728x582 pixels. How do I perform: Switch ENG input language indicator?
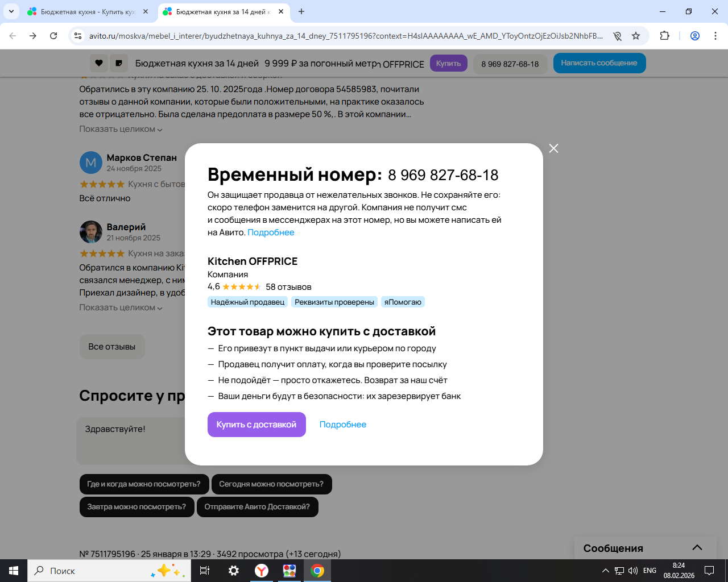650,571
